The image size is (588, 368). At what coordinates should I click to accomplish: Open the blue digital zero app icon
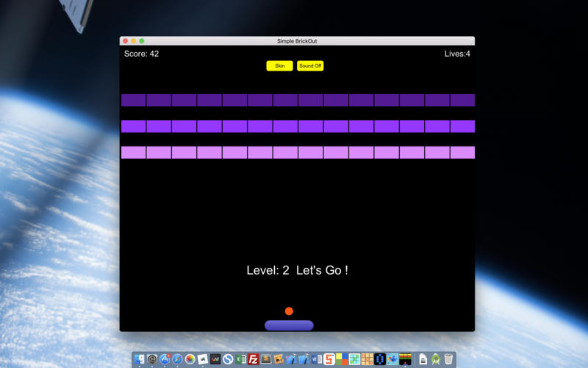380,359
